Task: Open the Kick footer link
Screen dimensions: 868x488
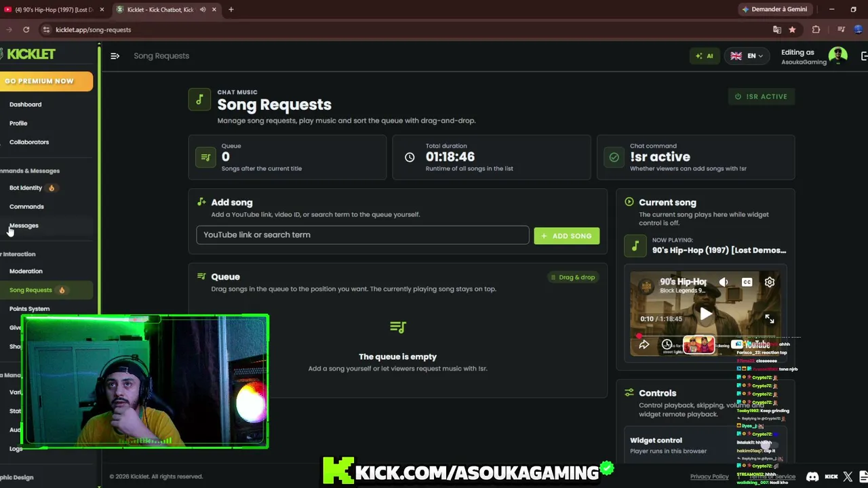Action: (x=831, y=477)
